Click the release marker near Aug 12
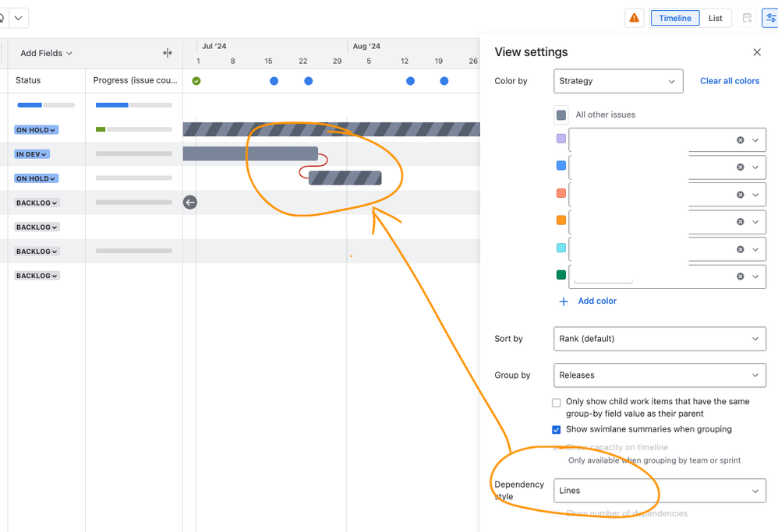The height and width of the screenshot is (532, 778). 410,81
